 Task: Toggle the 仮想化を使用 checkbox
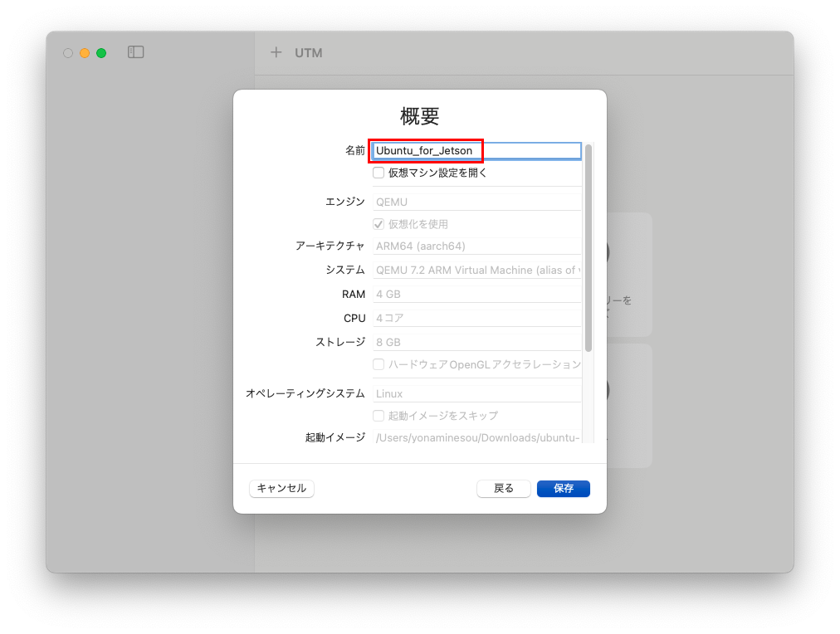coord(378,224)
